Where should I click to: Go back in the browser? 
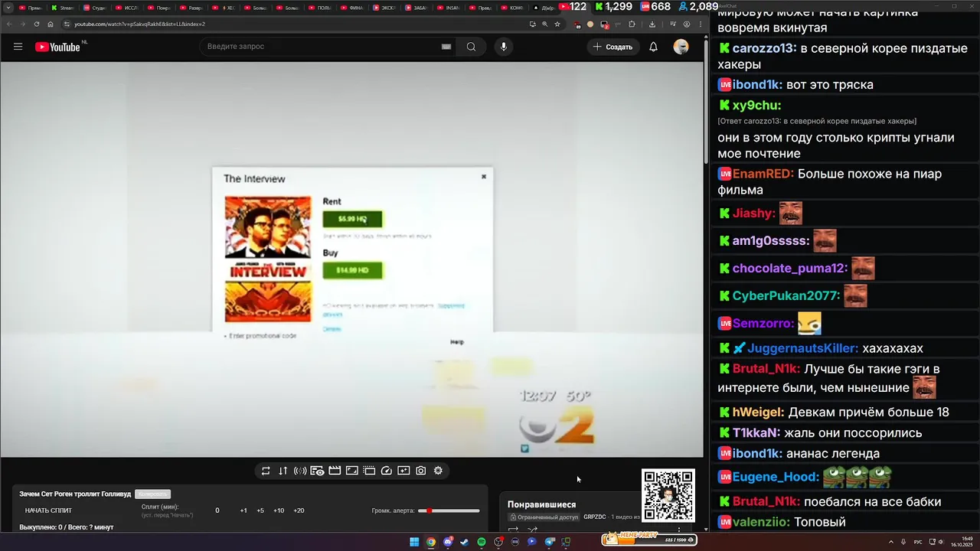tap(9, 24)
